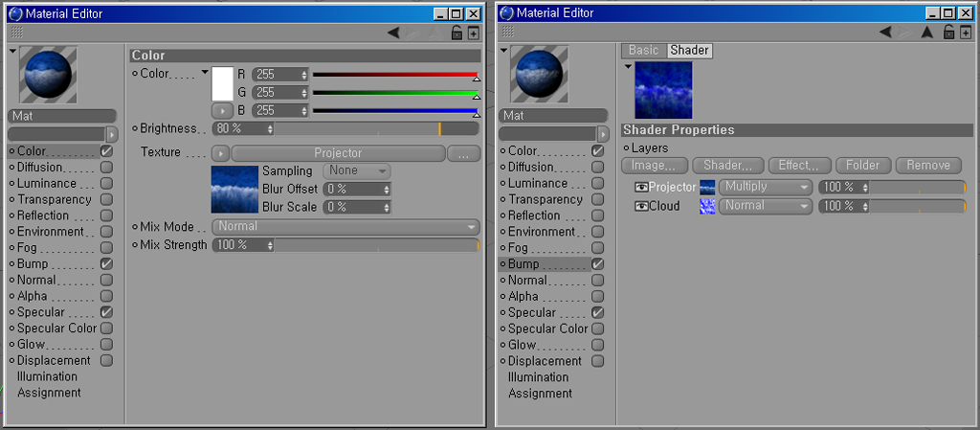Toggle Bump checkbox in left editor
Viewport: 980px width, 430px height.
click(x=107, y=263)
